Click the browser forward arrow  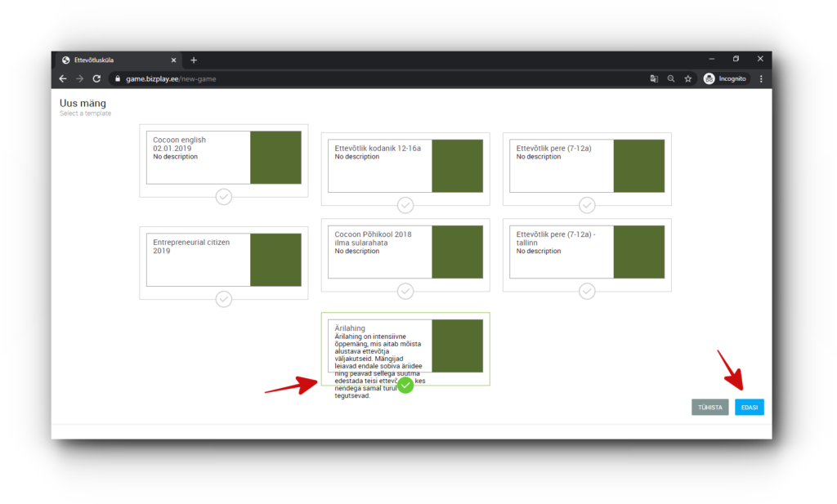79,78
